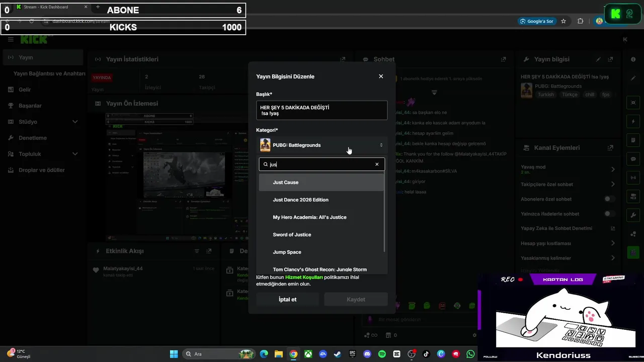Viewport: 644px width, 362px height.
Task: Click the Windows taskbar search box
Action: click(219, 354)
